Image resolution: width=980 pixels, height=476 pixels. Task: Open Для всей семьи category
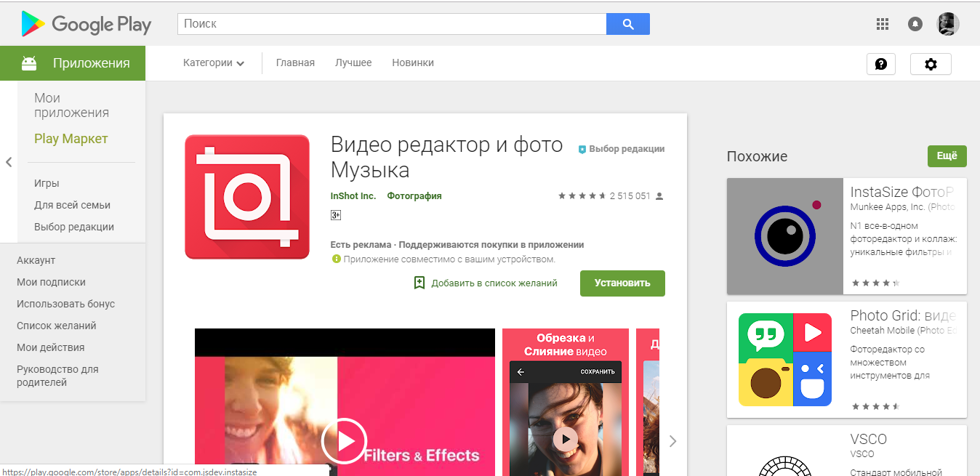click(72, 205)
